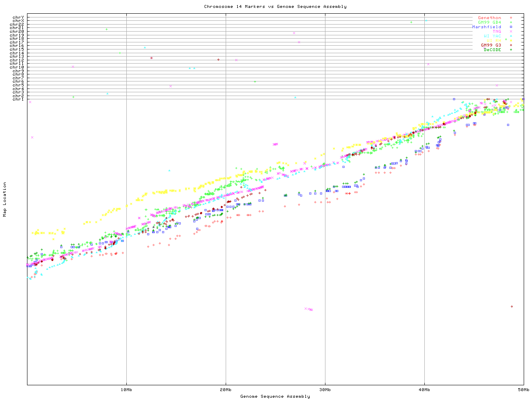532x399 pixels.
Task: Click the GM99 GB4 plus symbol in legend
Action: (511, 22)
